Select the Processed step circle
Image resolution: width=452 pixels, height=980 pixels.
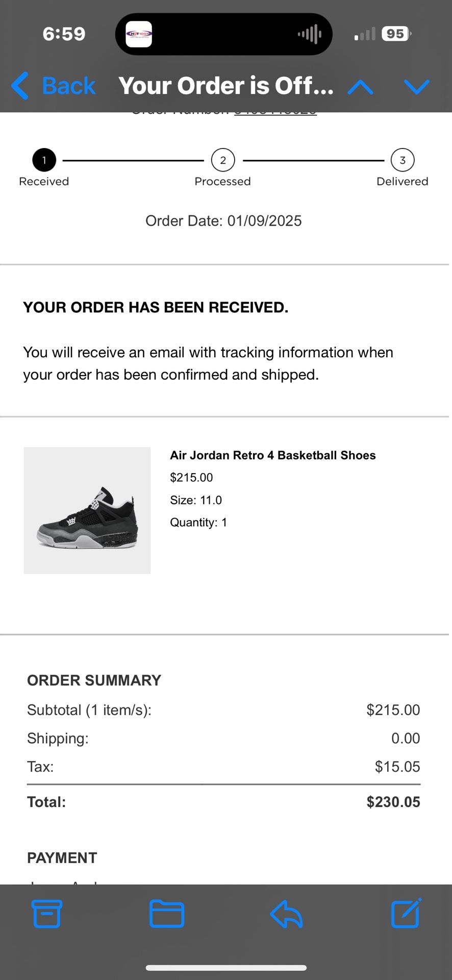(222, 160)
